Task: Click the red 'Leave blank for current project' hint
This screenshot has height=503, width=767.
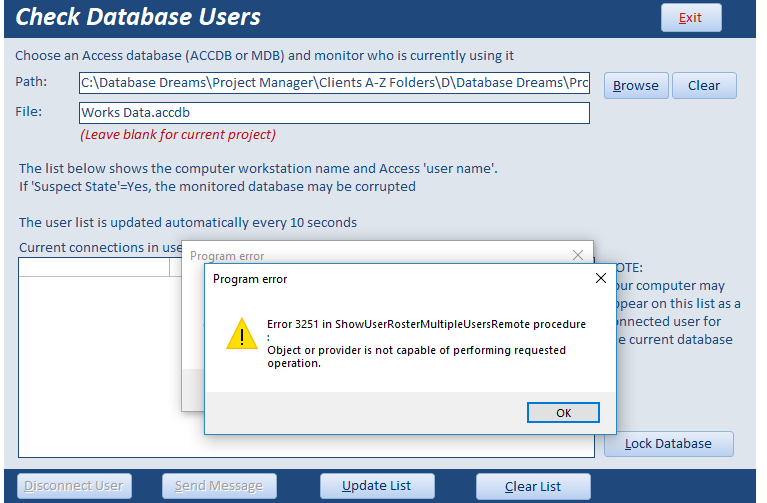Action: [178, 135]
